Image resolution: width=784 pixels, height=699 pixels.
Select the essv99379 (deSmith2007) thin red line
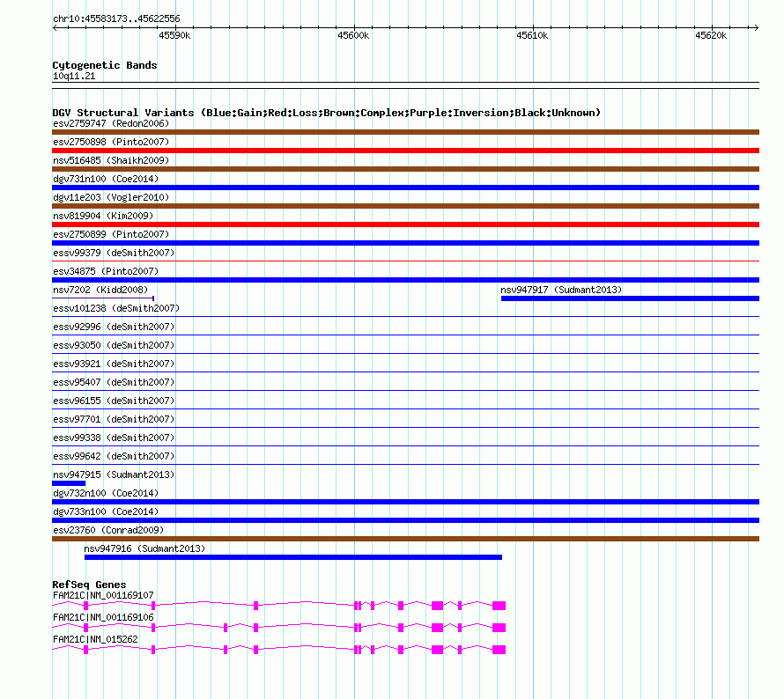[405, 261]
